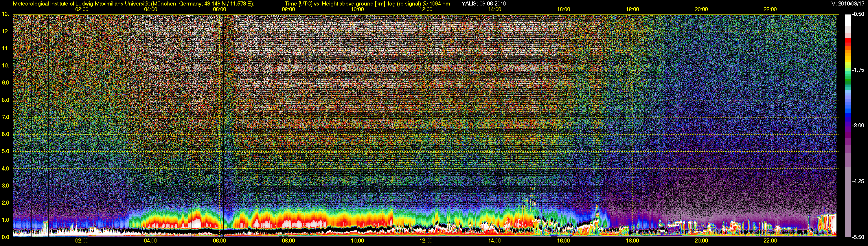Select the 16:00 tick on the bottom time axis
Screen dimensions: 868x246
(564, 241)
